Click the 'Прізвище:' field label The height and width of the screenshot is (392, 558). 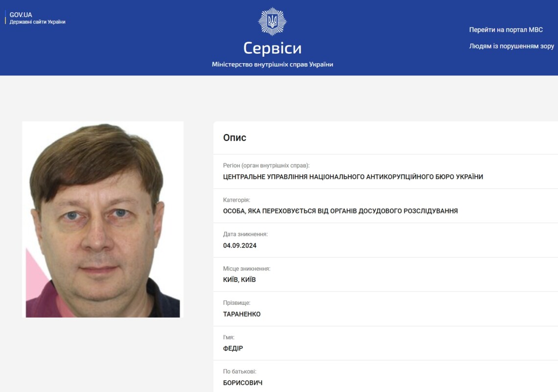[x=236, y=303]
